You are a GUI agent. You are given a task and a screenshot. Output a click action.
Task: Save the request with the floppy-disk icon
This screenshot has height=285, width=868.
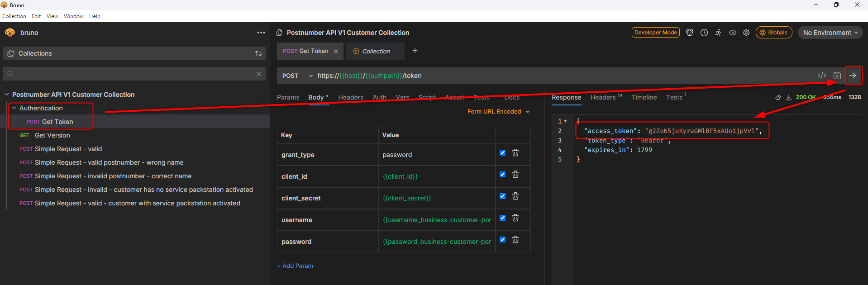click(x=837, y=76)
